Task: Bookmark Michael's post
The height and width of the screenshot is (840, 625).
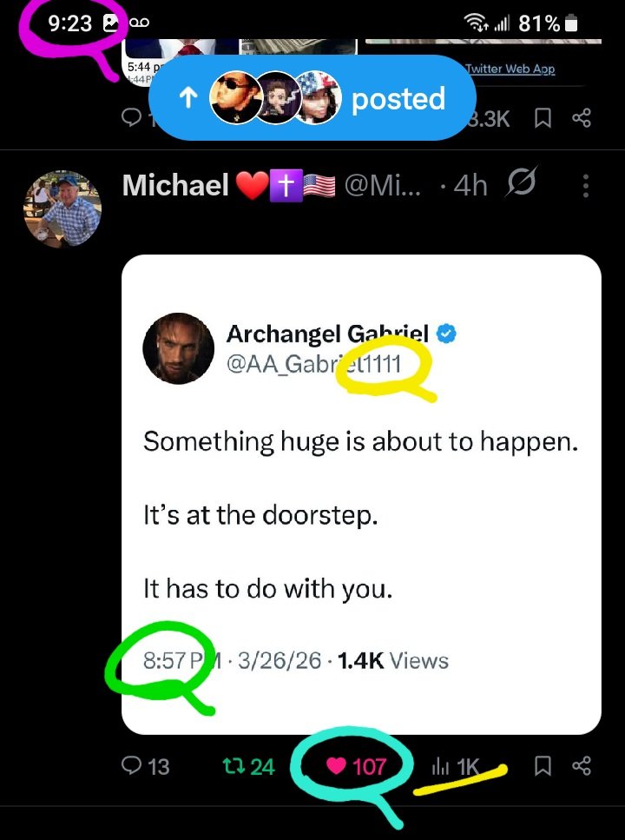Action: point(543,765)
